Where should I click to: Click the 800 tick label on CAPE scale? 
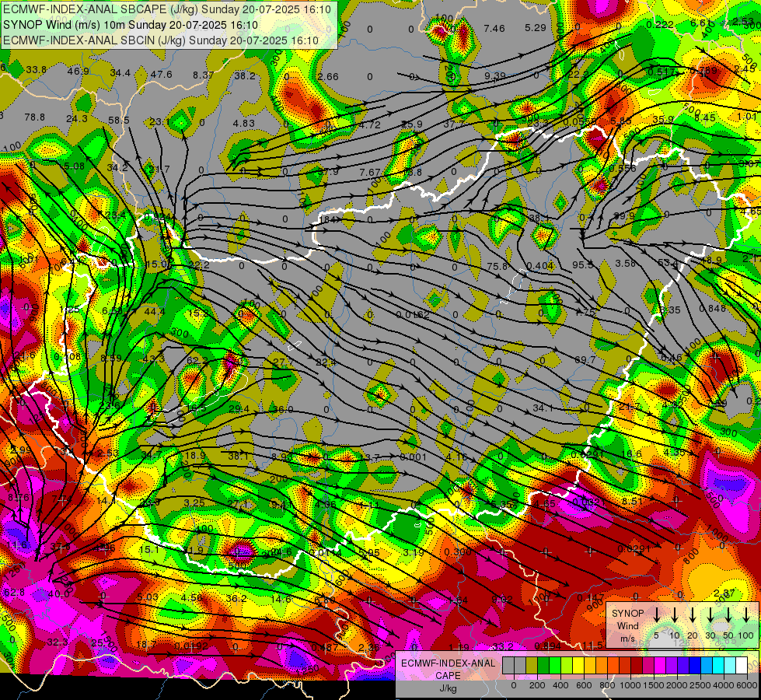click(607, 685)
